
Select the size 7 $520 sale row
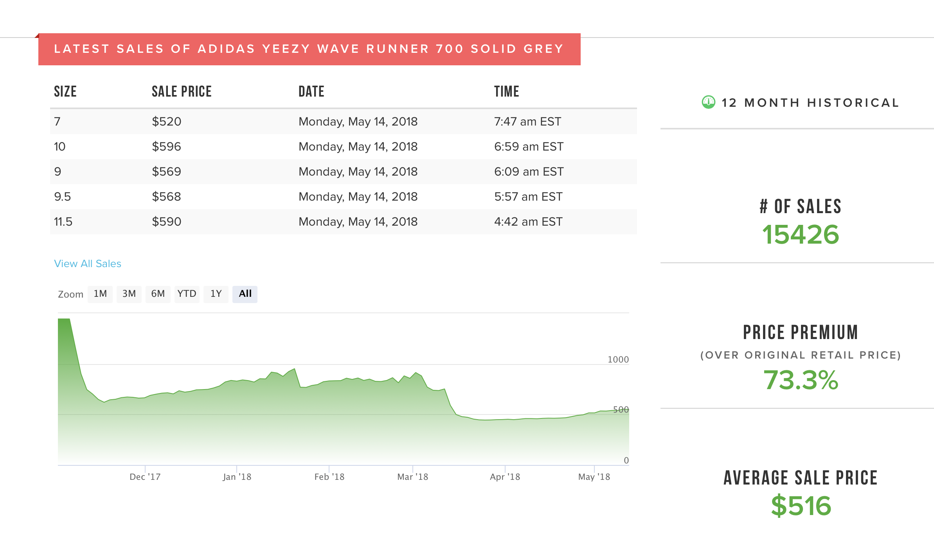[343, 122]
